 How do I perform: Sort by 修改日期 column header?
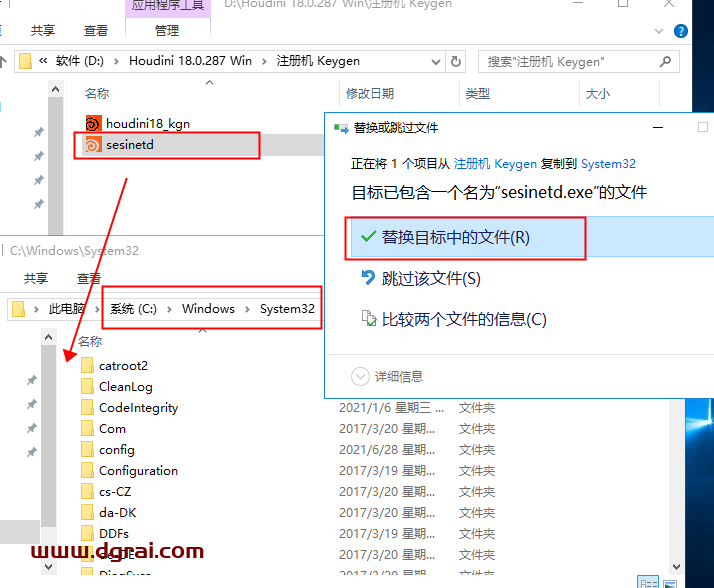370,93
